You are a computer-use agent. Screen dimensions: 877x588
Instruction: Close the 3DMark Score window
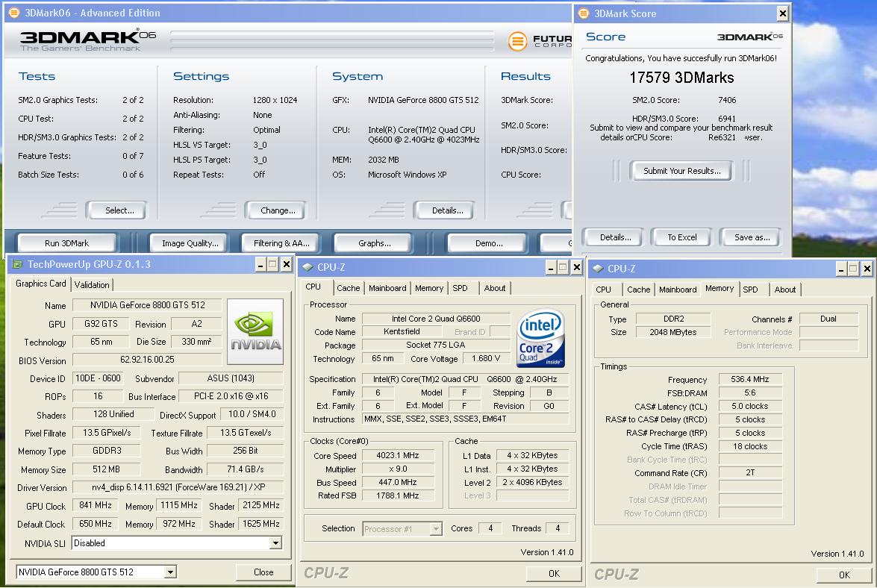783,13
